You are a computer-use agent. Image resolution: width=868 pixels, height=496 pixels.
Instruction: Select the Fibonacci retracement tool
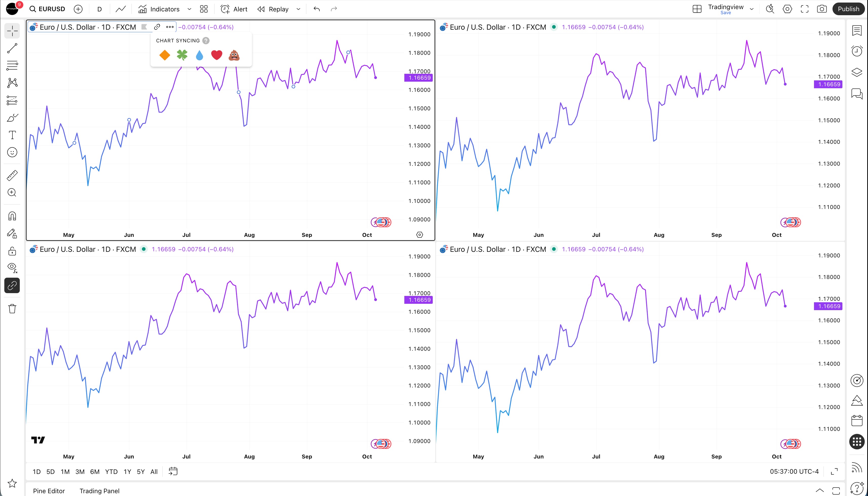(x=12, y=65)
